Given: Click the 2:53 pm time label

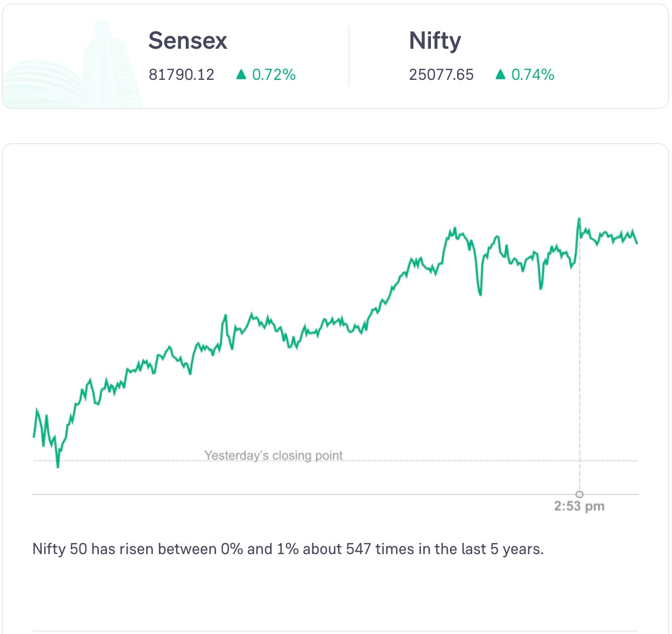Looking at the screenshot, I should pos(579,506).
